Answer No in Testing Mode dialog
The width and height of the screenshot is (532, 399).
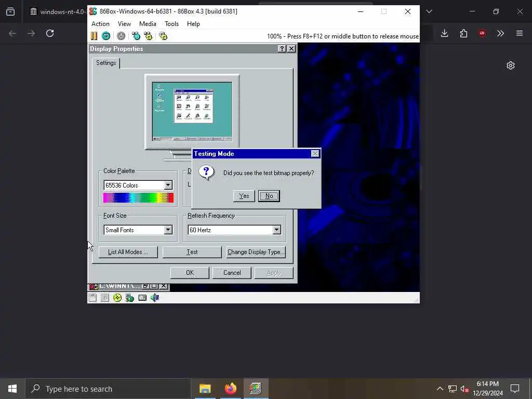click(x=269, y=196)
